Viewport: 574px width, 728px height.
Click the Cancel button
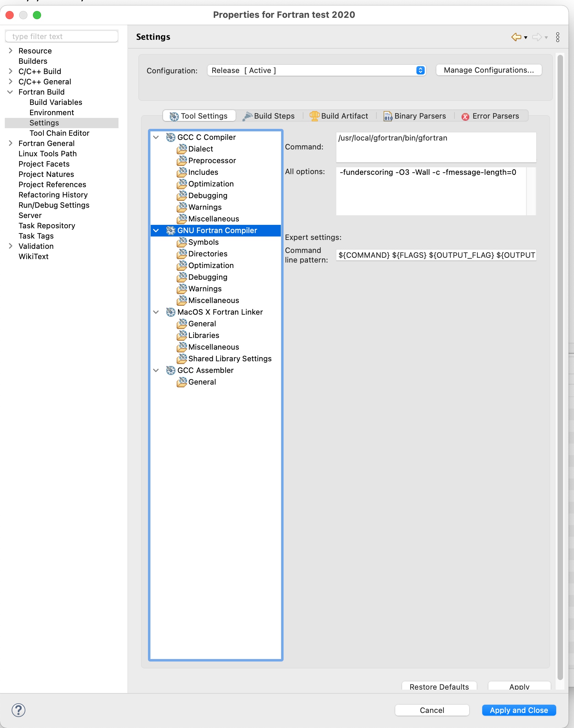point(432,710)
